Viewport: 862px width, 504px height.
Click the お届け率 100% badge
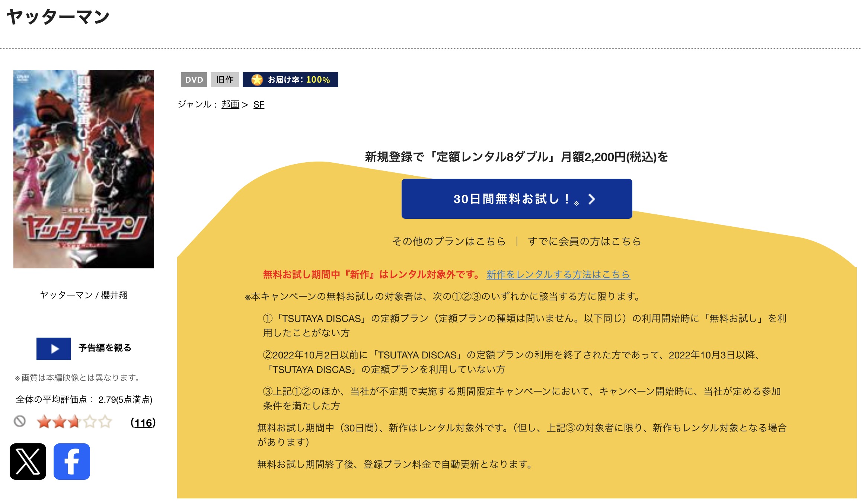[x=290, y=80]
